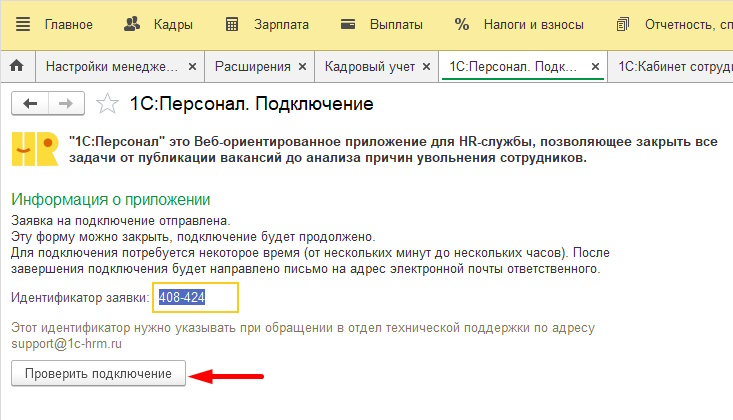Viewport: 733px width, 420px height.
Task: Click the Информация о приложении heading
Action: pos(111,199)
